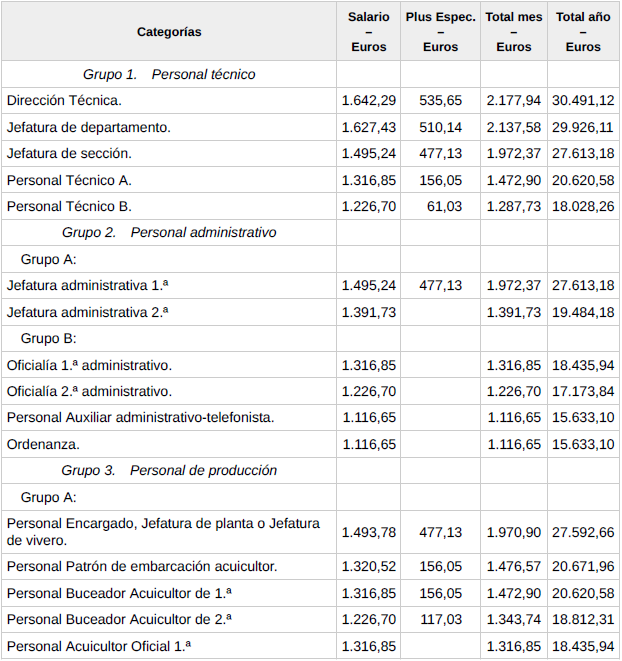Image resolution: width=622 pixels, height=661 pixels.
Task: Click the "Grupo 2. Personal administrativo" heading
Action: [168, 232]
